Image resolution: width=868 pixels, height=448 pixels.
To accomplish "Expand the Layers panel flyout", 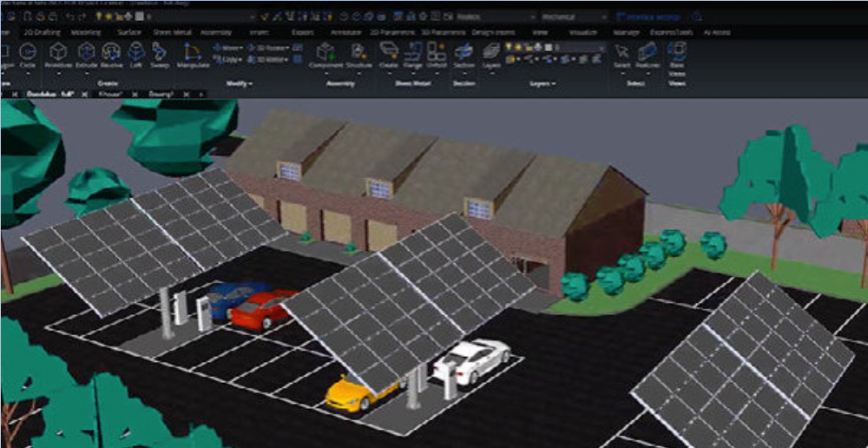I will click(x=542, y=83).
